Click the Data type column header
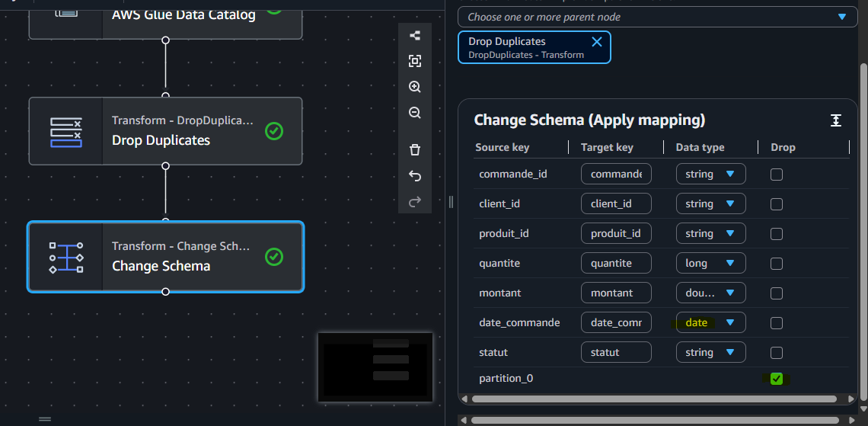The image size is (868, 426). point(700,147)
